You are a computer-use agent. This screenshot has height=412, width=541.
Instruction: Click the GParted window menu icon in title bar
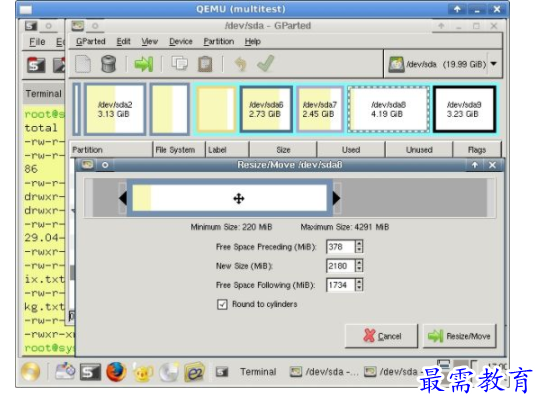click(78, 26)
